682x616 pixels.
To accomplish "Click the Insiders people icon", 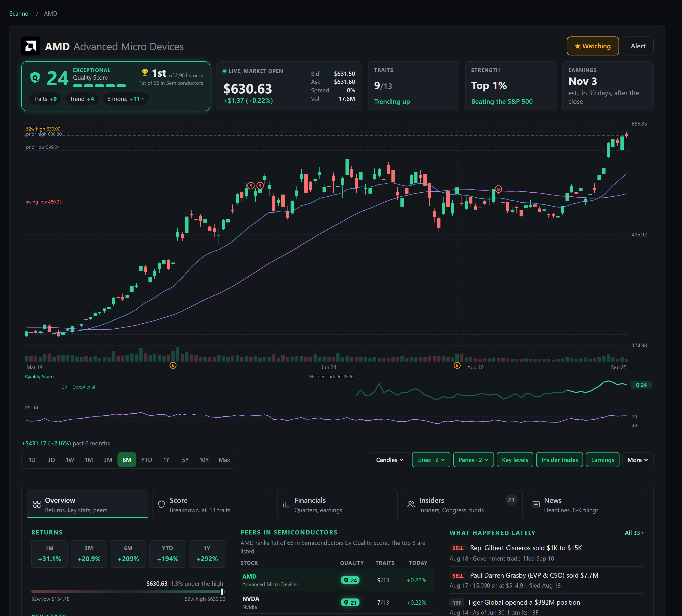I will pos(411,504).
